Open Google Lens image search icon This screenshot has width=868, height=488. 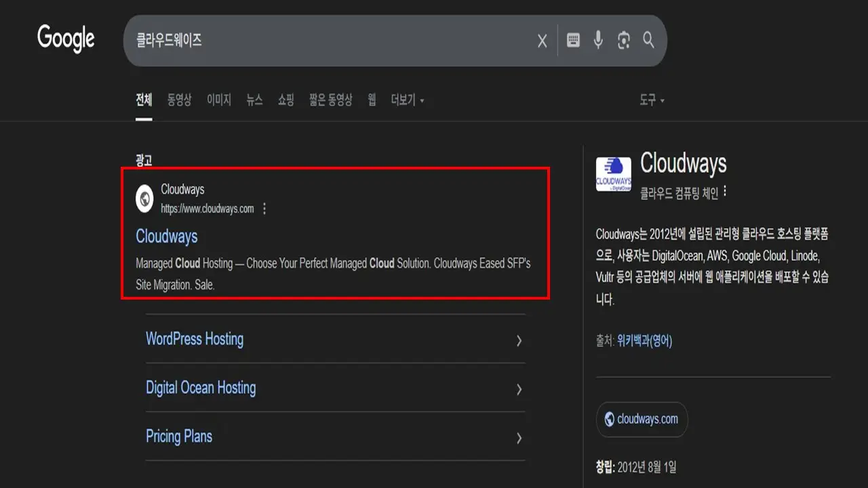[x=624, y=41]
